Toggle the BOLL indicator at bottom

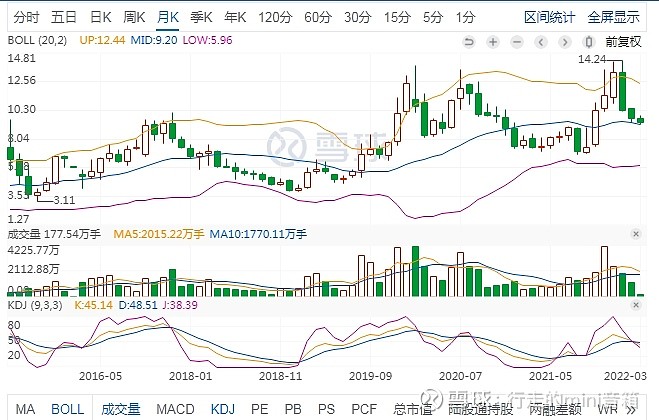tap(68, 409)
